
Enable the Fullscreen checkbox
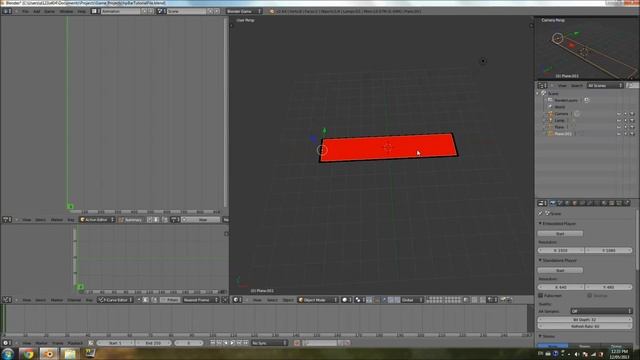tap(540, 296)
